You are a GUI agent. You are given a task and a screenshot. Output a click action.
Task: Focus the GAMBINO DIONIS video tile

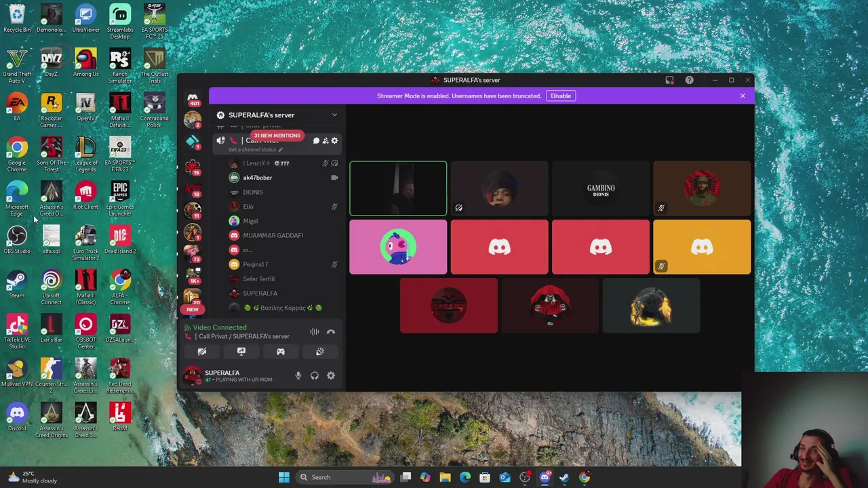601,188
